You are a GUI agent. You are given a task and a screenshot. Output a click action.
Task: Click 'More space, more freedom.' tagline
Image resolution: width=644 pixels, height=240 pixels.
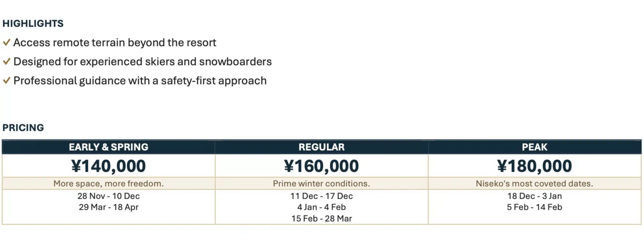[x=108, y=184]
